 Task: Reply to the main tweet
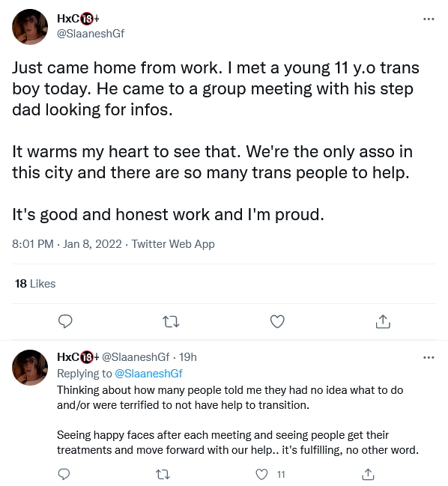(65, 321)
